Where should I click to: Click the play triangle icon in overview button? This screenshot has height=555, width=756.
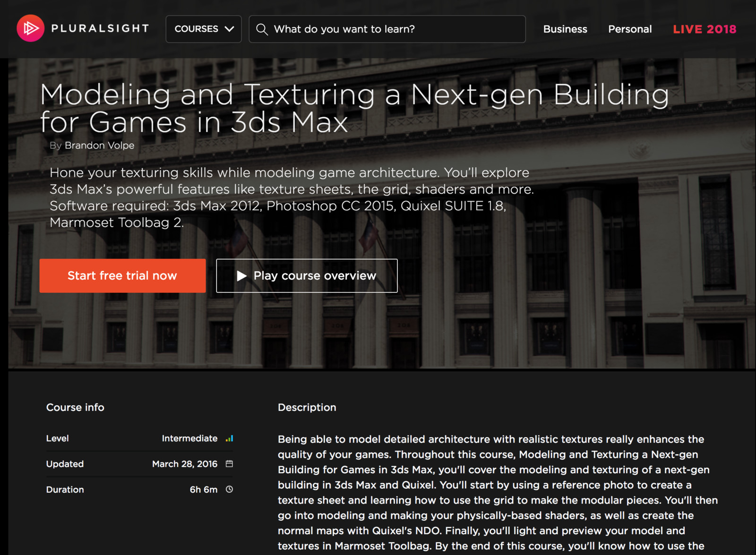coord(241,275)
